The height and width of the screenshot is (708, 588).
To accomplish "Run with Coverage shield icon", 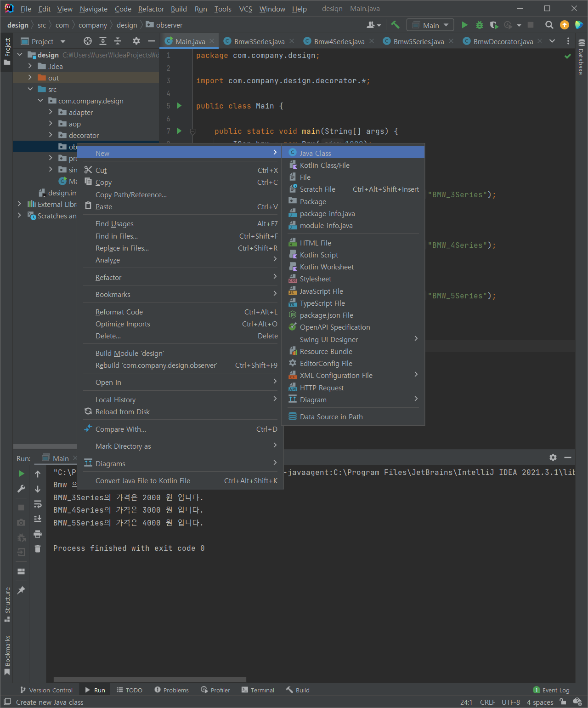I will 494,25.
